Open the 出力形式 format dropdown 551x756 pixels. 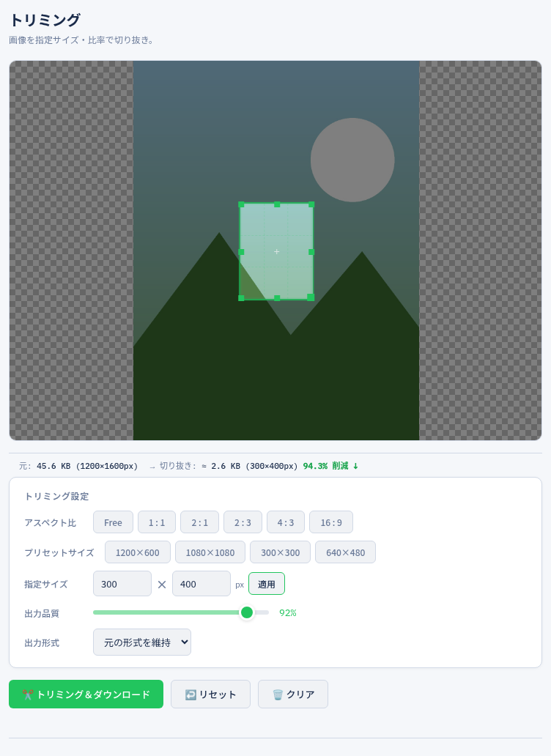141,642
